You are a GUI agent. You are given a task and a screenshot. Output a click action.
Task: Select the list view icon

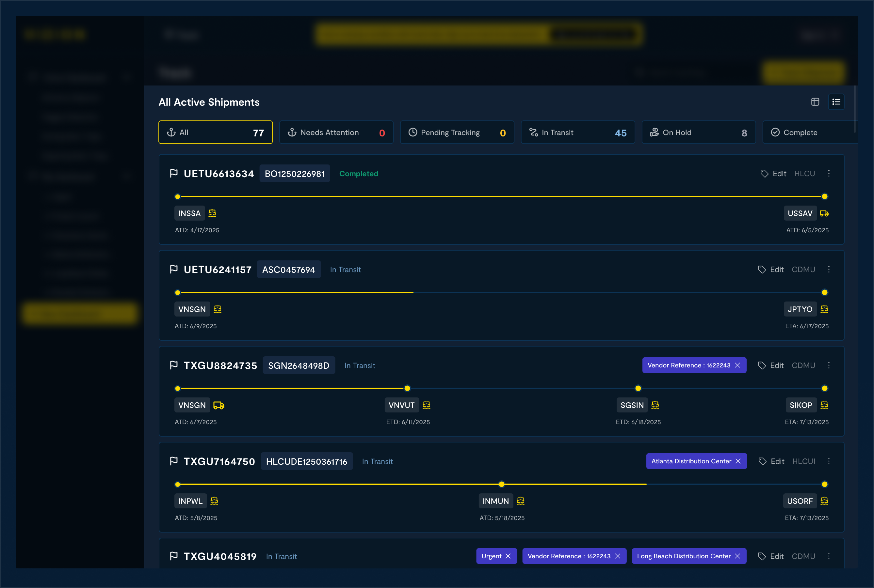click(836, 102)
